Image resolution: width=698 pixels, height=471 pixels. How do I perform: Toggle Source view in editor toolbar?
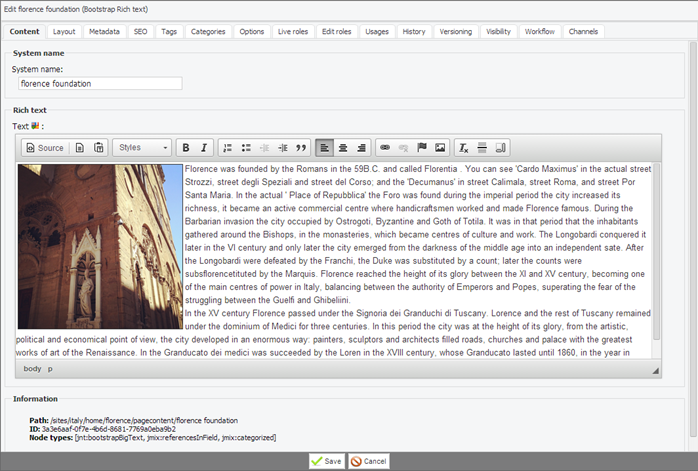[x=45, y=148]
